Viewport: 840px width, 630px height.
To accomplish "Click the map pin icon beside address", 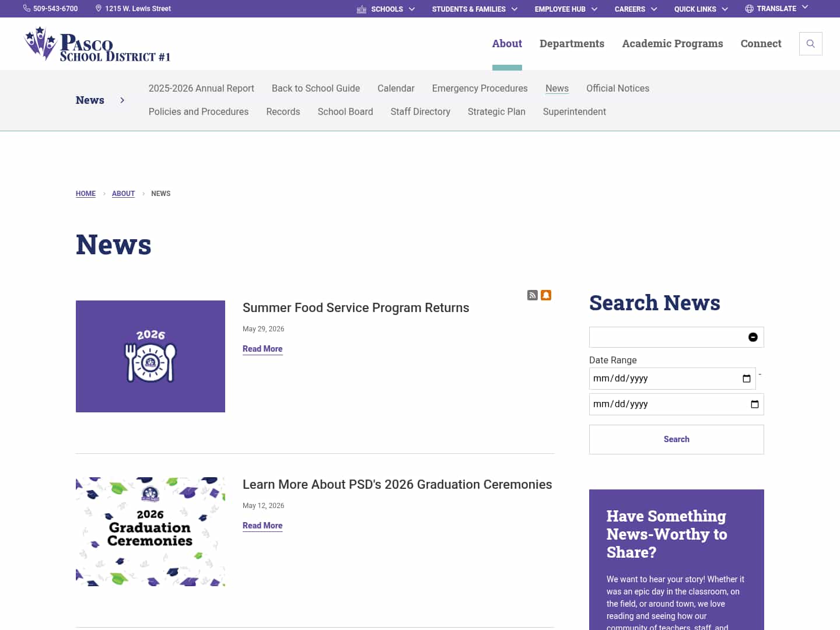I will pyautogui.click(x=99, y=9).
